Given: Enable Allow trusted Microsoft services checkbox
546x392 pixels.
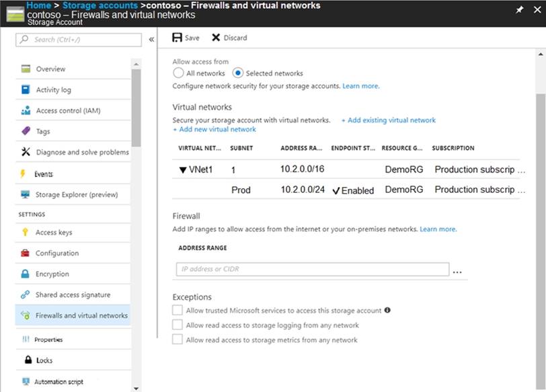Looking at the screenshot, I should coord(178,310).
